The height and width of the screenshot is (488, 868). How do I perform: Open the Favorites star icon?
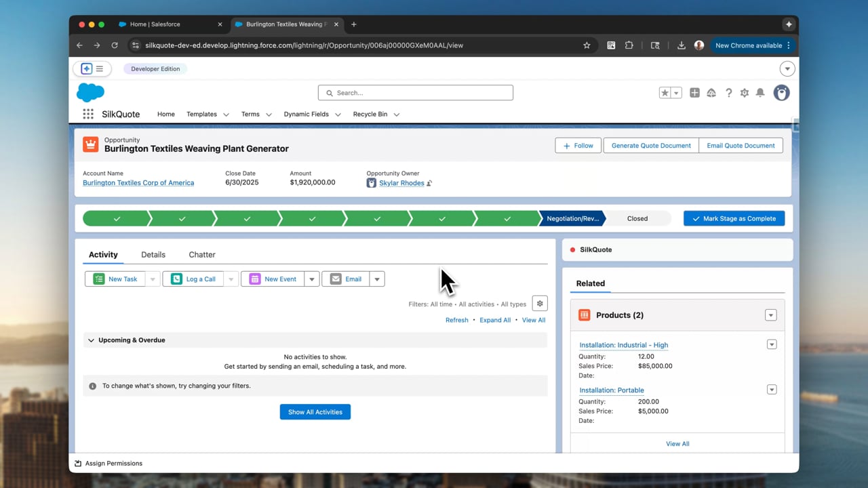[x=665, y=93]
